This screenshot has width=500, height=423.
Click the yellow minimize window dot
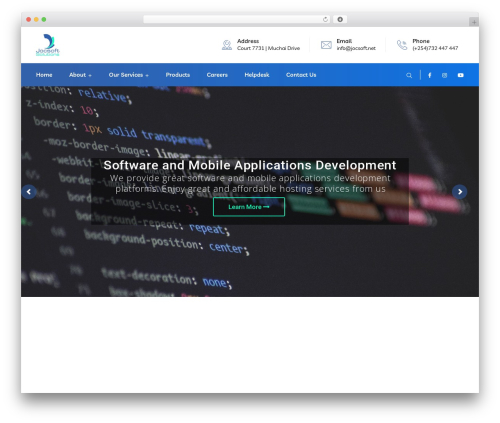click(36, 19)
